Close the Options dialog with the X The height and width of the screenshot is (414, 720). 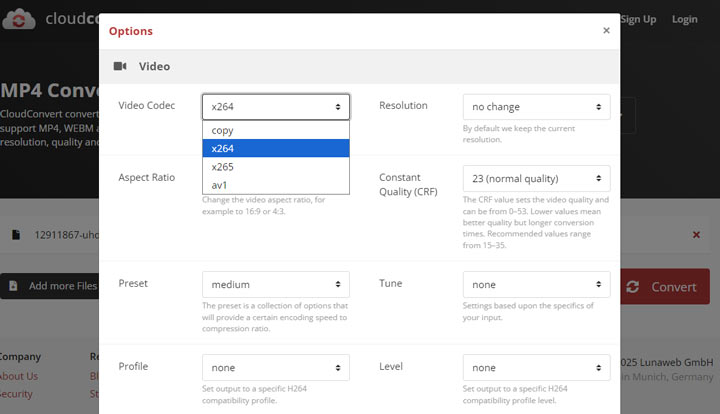pos(606,30)
